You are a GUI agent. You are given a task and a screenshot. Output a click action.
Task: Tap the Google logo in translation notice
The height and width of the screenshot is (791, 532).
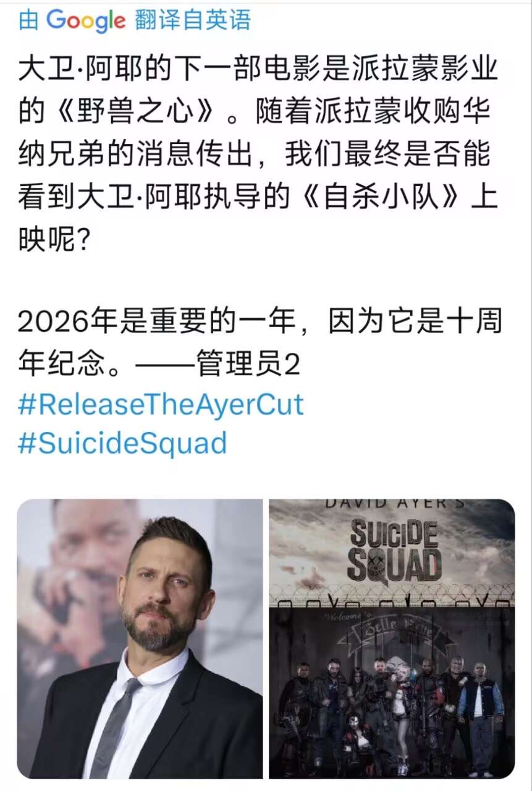click(85, 22)
